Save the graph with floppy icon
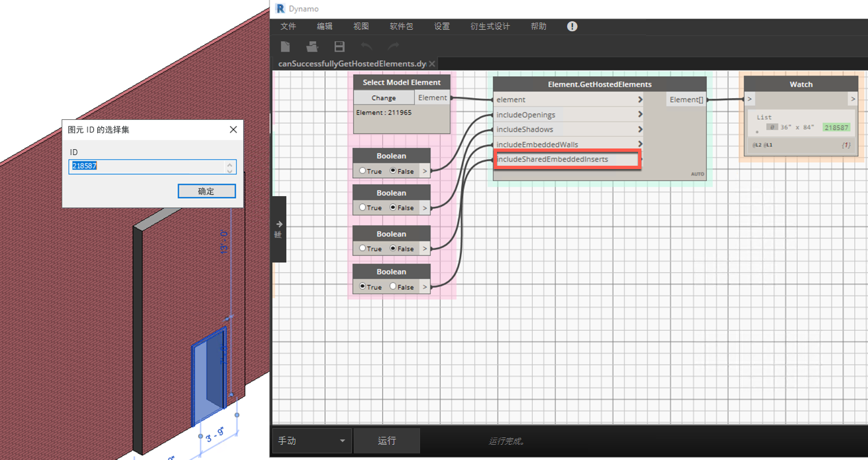Viewport: 868px width, 460px height. click(x=339, y=46)
